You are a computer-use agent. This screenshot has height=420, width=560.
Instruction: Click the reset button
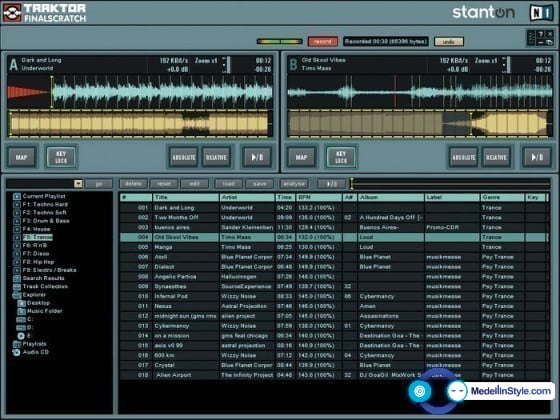point(164,184)
